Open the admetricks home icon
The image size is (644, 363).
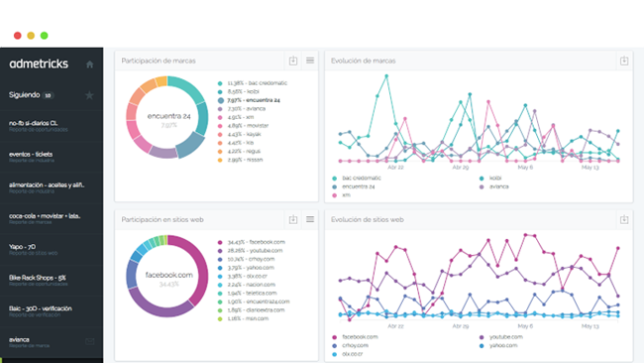89,64
